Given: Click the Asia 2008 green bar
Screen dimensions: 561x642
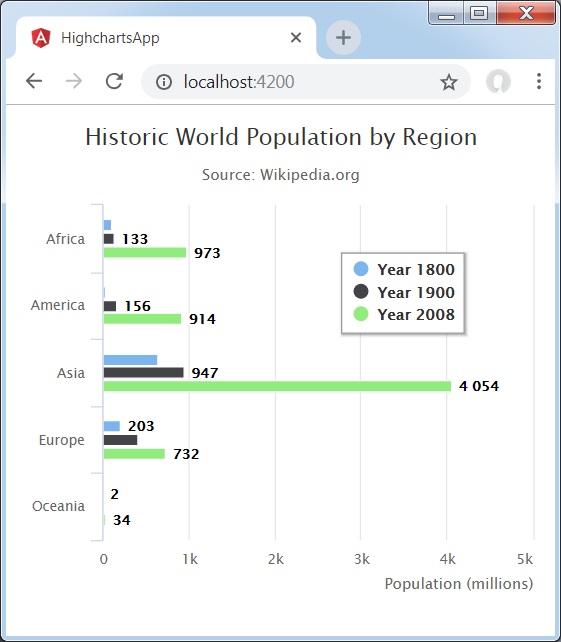Looking at the screenshot, I should coord(277,386).
